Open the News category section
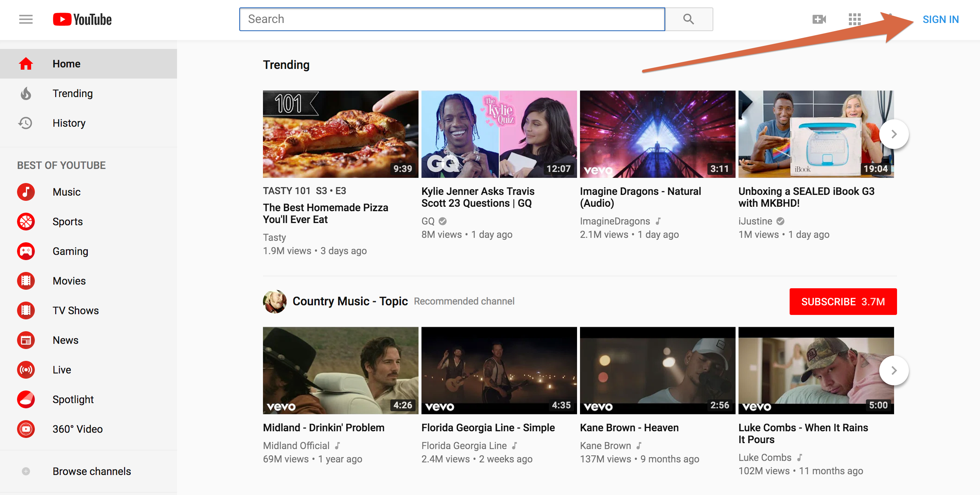This screenshot has height=495, width=980. [x=65, y=340]
